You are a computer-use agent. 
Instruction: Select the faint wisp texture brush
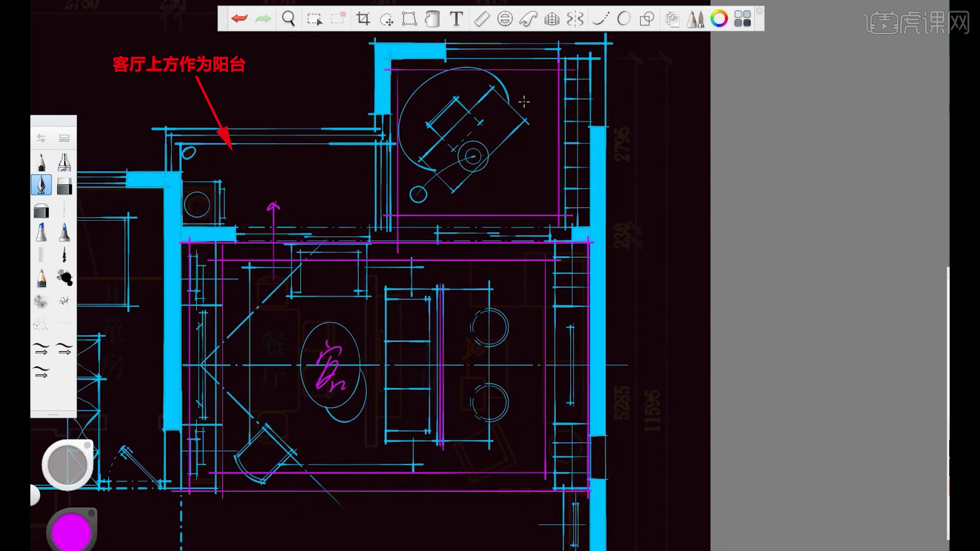pyautogui.click(x=64, y=322)
